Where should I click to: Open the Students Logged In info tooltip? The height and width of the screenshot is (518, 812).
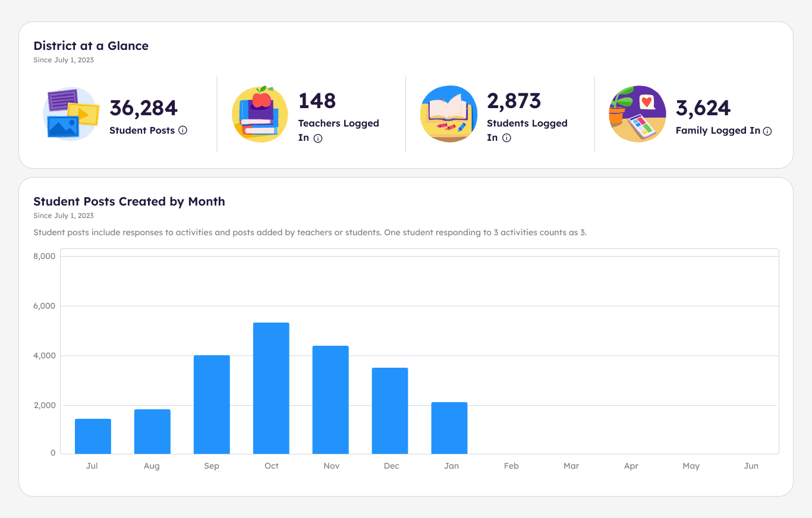tap(506, 138)
